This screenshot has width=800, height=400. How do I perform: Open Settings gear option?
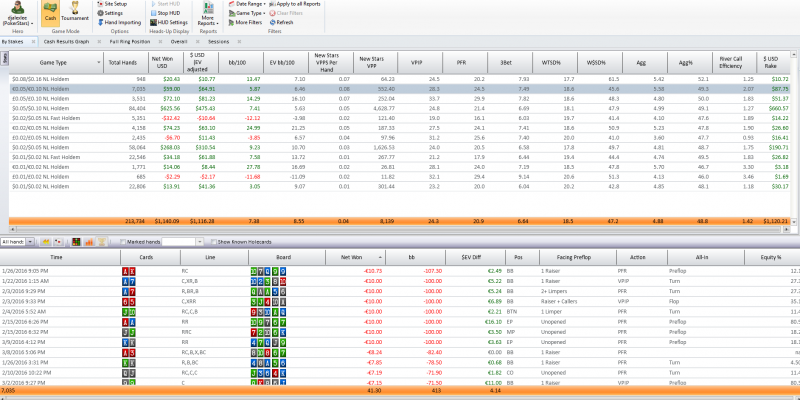[110, 13]
